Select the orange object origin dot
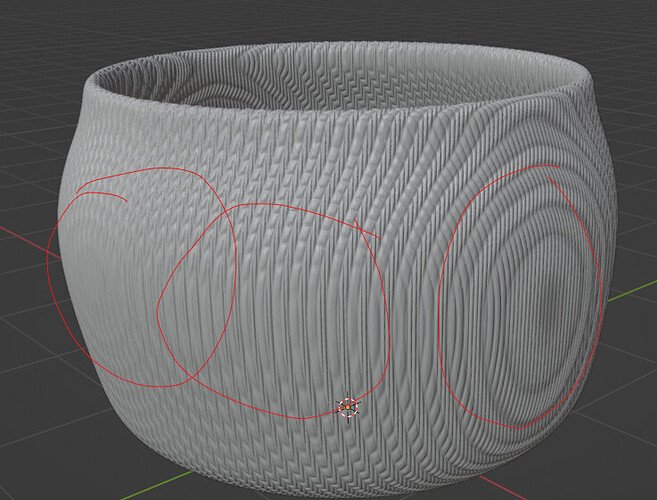The width and height of the screenshot is (657, 500). tap(348, 407)
